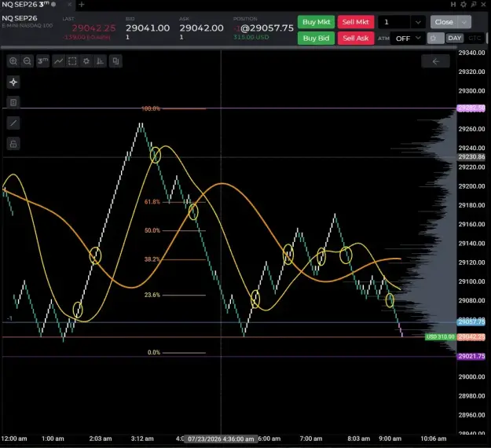Open the notes/list tool in sidebar
Screen dimensions: 491x448
[x=13, y=102]
